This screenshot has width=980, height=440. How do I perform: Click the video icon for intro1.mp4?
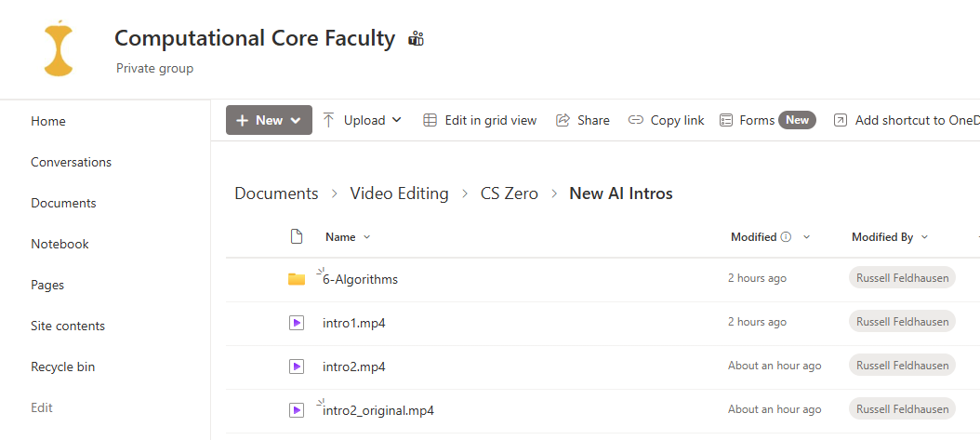[x=297, y=323]
